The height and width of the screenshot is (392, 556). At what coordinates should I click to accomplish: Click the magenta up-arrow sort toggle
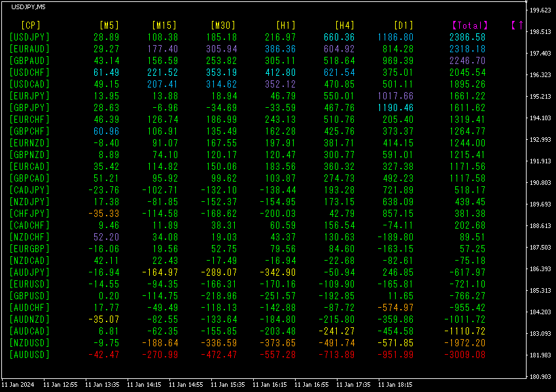coord(517,25)
